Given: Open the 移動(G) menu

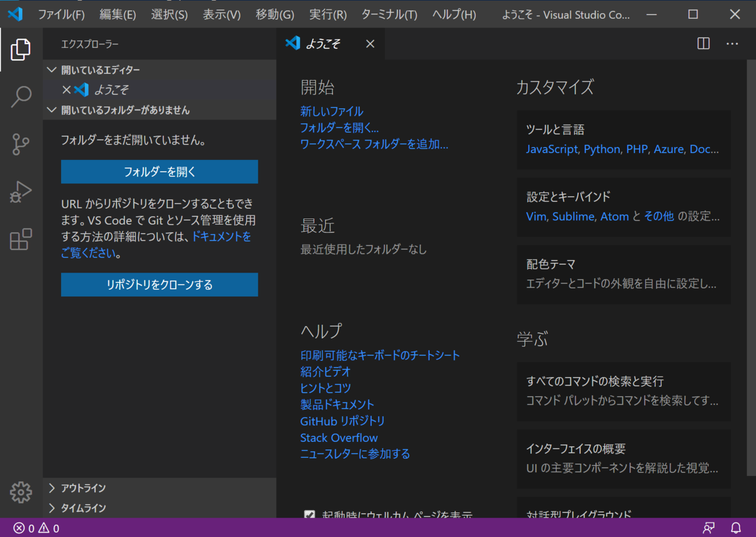Looking at the screenshot, I should 275,14.
